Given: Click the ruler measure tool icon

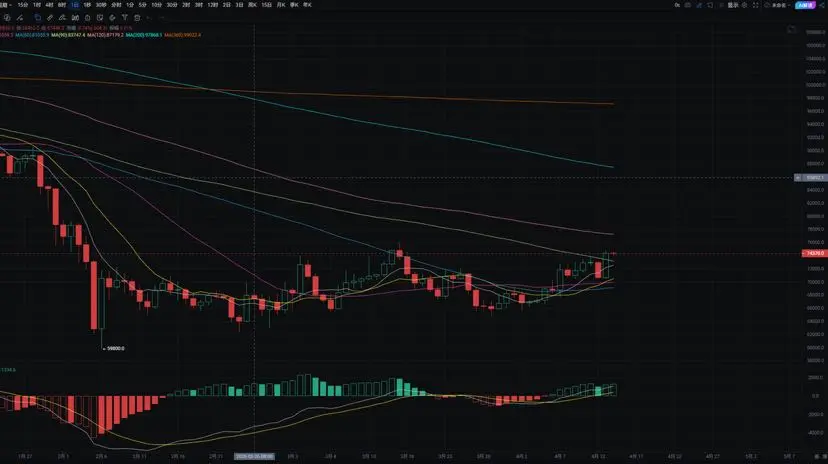Looking at the screenshot, I should (50, 17).
